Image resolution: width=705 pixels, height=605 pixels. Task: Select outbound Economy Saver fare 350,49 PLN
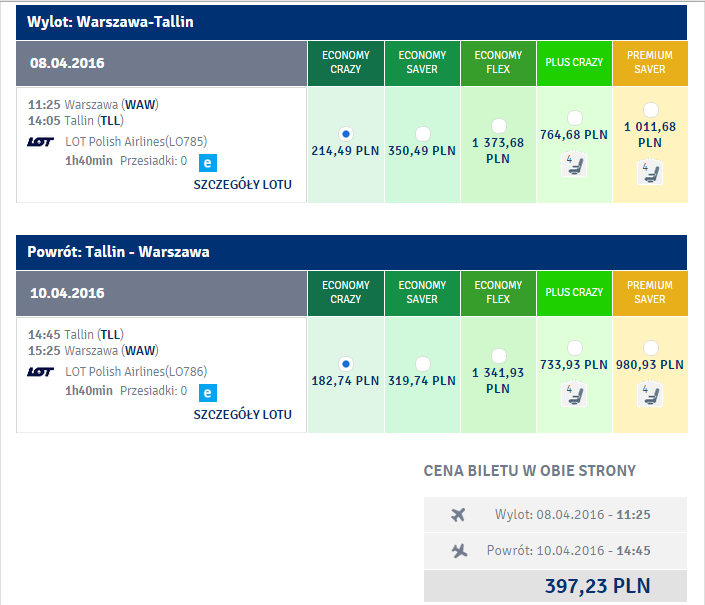pos(422,133)
